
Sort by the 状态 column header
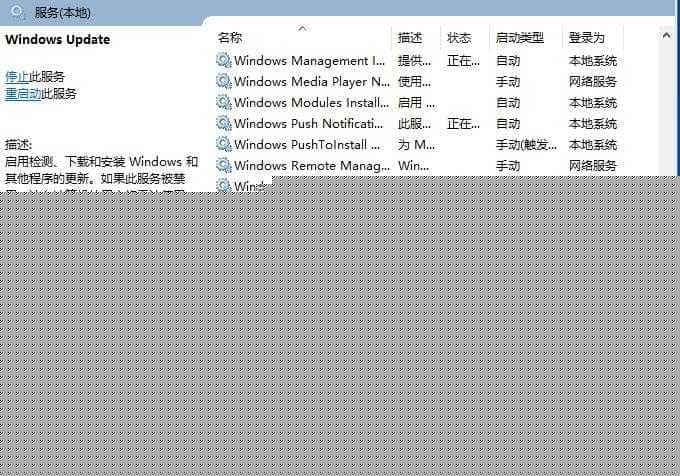tap(459, 38)
